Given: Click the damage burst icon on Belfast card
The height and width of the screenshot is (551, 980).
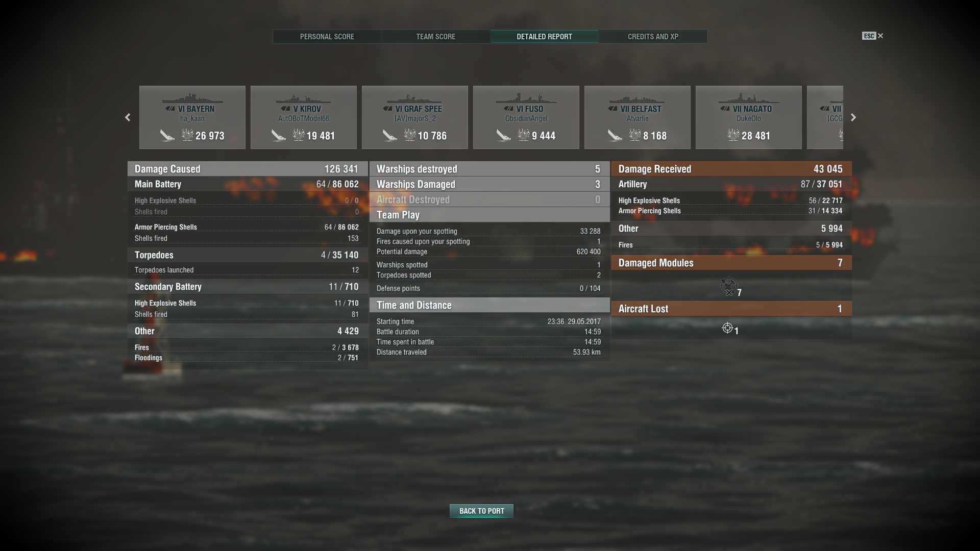Looking at the screenshot, I should coord(635,135).
